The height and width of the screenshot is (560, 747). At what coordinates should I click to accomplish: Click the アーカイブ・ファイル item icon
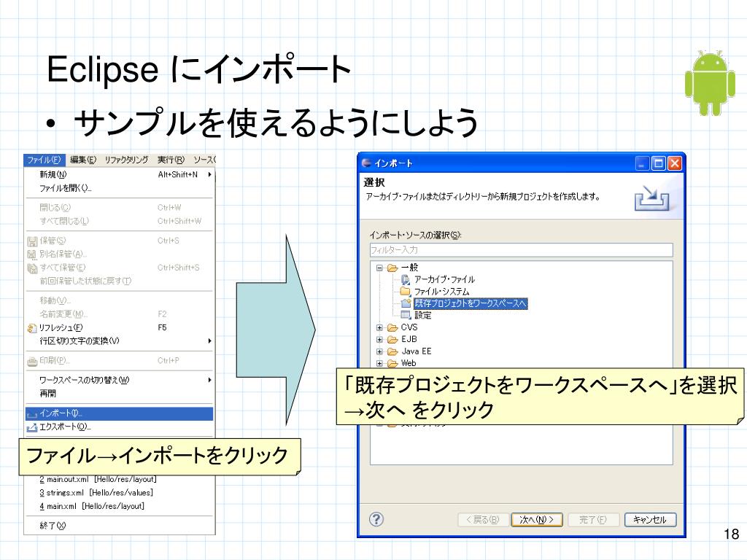[x=406, y=279]
